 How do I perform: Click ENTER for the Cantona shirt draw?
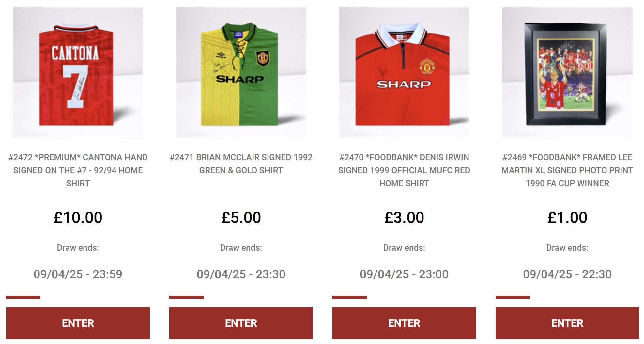[x=78, y=323]
